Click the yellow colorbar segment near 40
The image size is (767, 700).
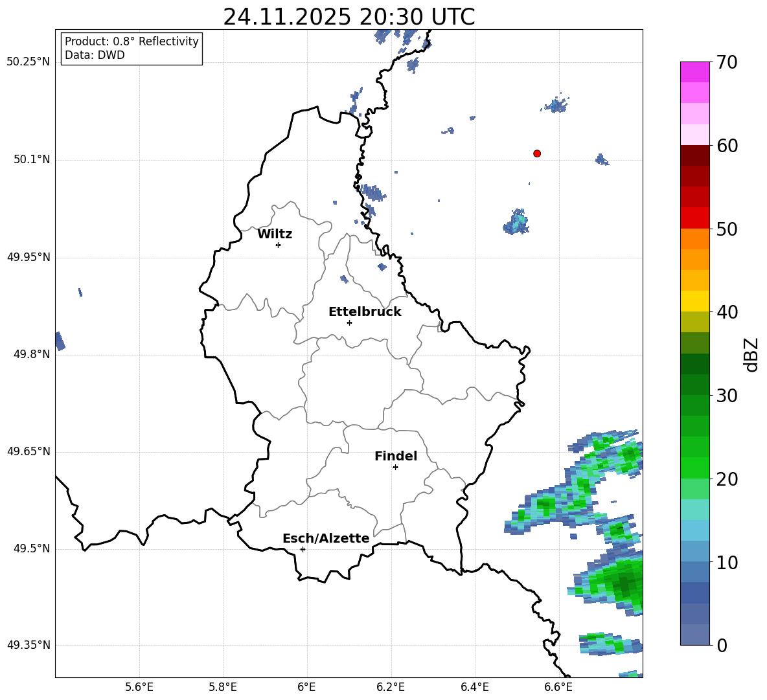(x=694, y=301)
